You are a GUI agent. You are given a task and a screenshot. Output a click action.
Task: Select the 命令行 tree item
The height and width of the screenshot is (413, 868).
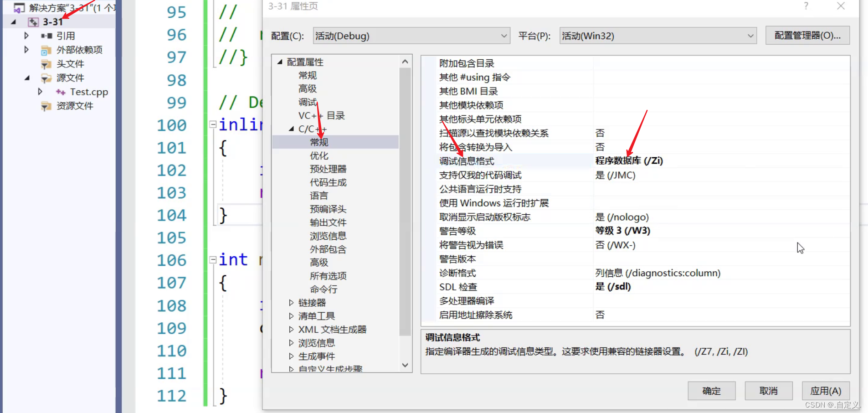pyautogui.click(x=324, y=289)
